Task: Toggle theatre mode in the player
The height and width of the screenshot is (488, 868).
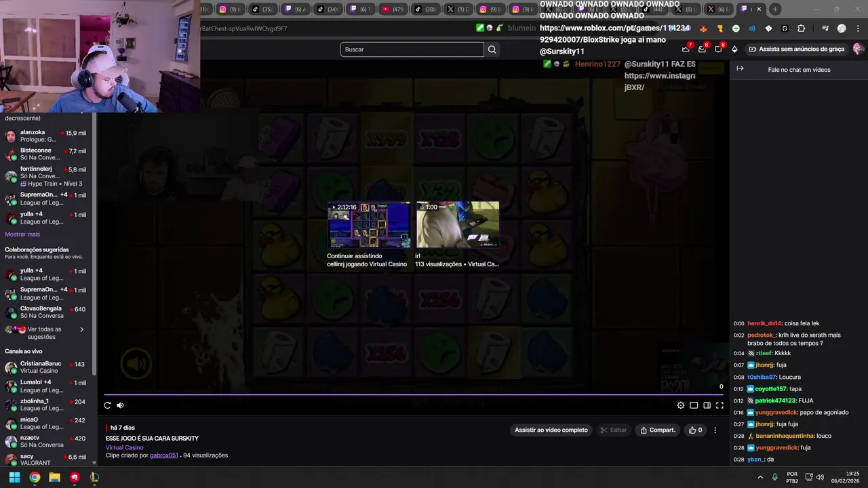Action: [x=707, y=405]
